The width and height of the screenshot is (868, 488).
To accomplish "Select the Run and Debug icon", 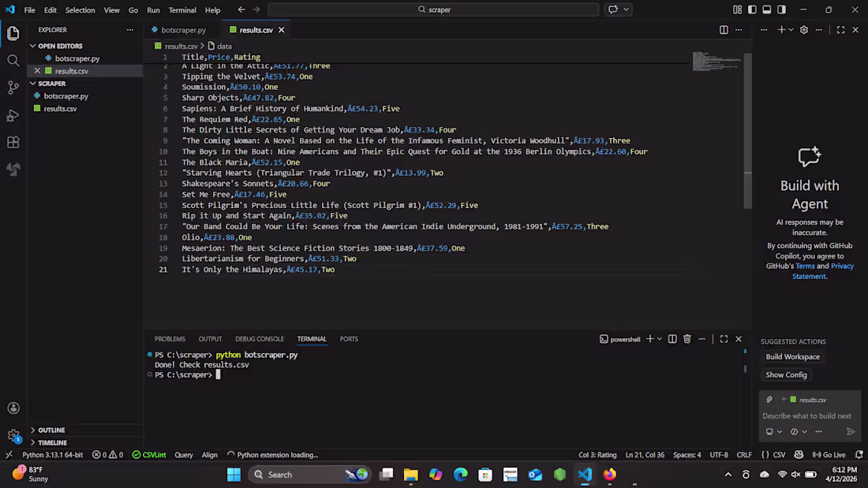I will [x=13, y=115].
